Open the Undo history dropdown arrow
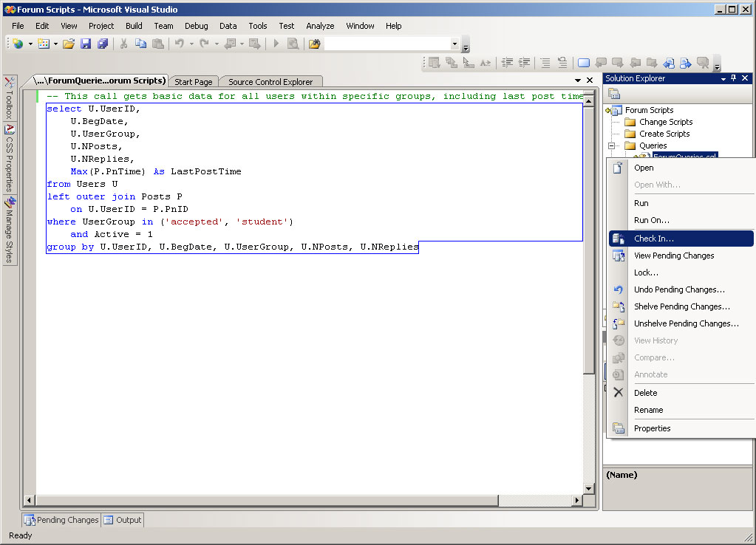 pos(191,44)
